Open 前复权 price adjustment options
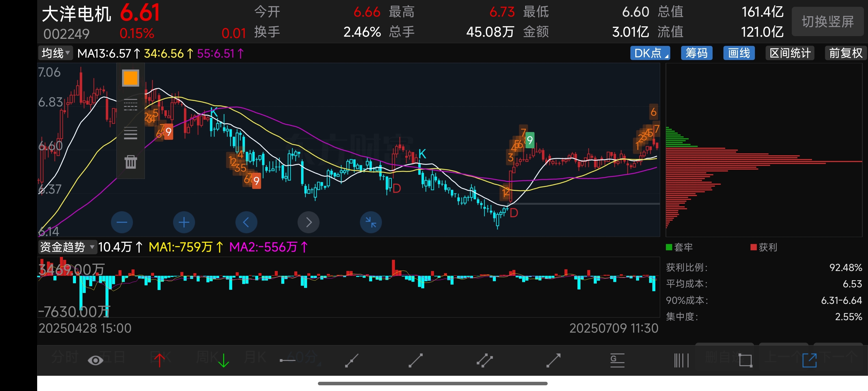The image size is (868, 391). point(846,53)
